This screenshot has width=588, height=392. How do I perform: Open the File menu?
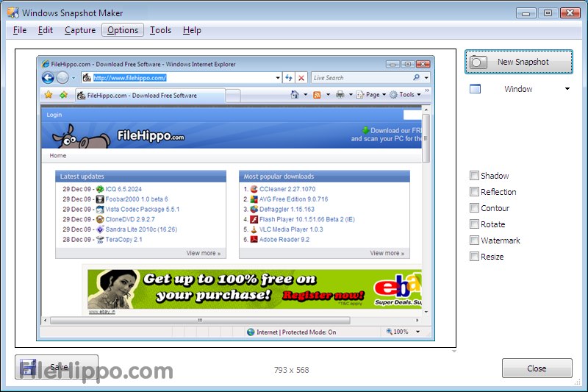coord(20,30)
